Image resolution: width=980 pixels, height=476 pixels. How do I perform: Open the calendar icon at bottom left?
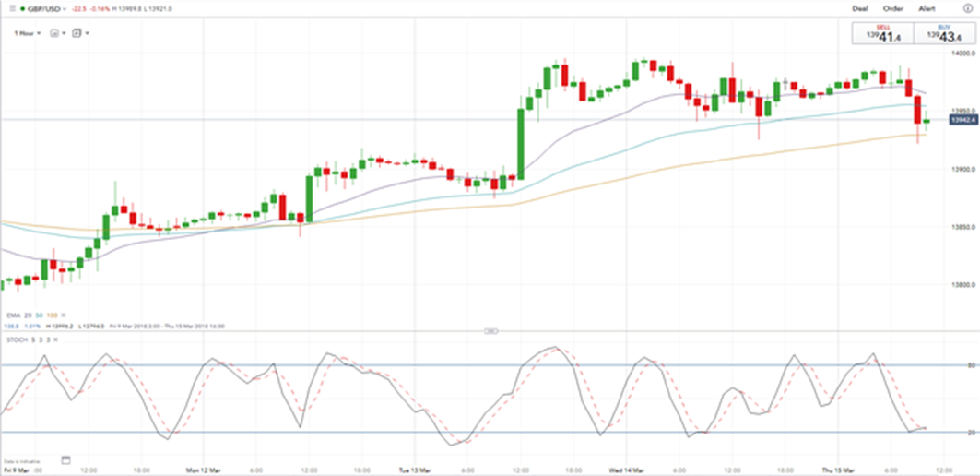click(x=65, y=459)
